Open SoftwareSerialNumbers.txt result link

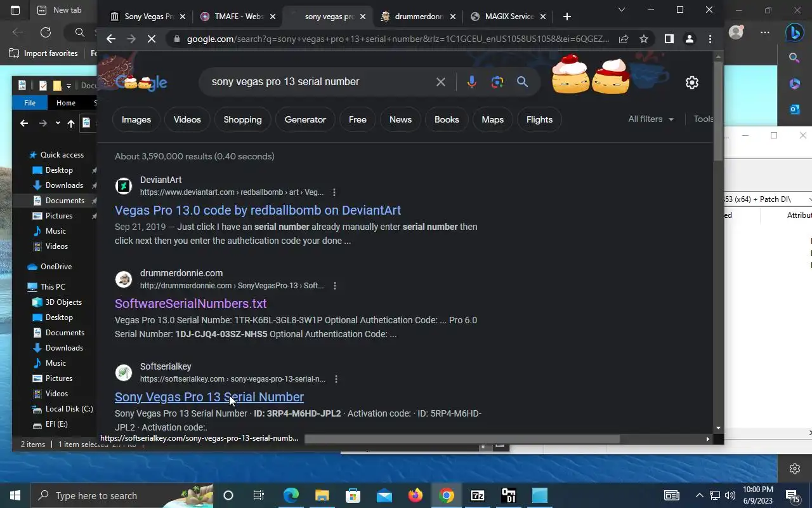(190, 304)
